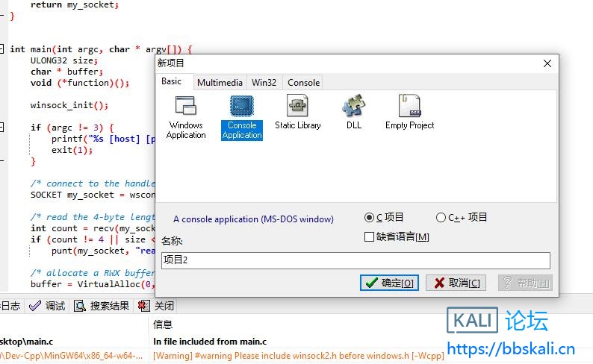The image size is (593, 364).
Task: Click the 名称 project name field
Action: (x=356, y=260)
